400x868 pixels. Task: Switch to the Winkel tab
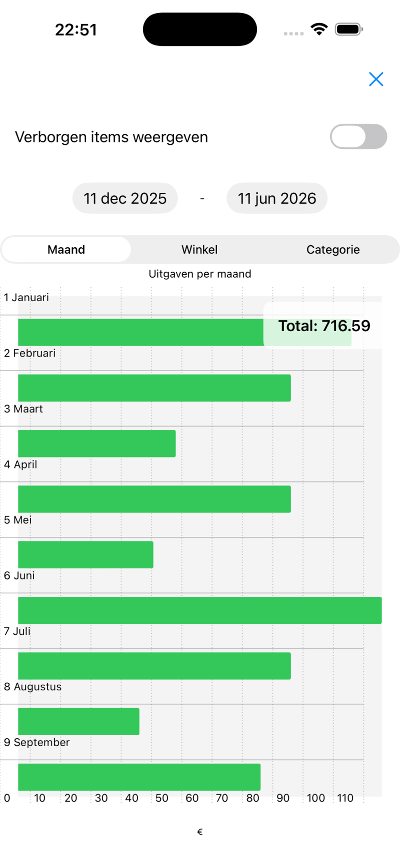(199, 249)
